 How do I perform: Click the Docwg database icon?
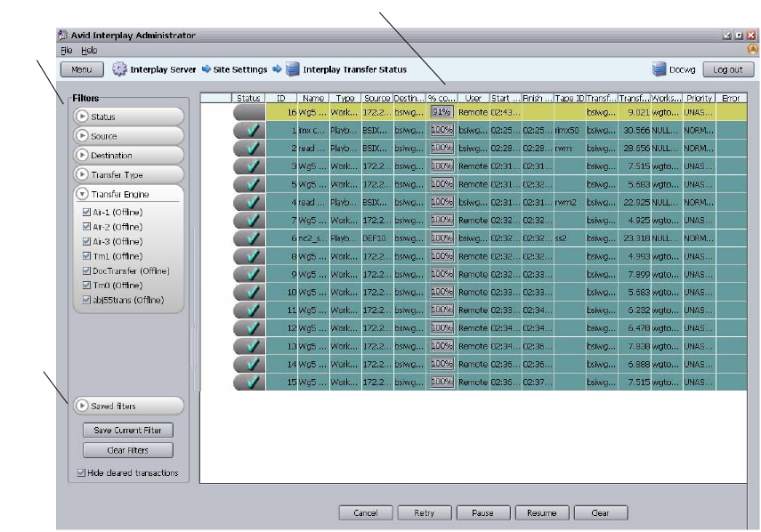pos(659,69)
